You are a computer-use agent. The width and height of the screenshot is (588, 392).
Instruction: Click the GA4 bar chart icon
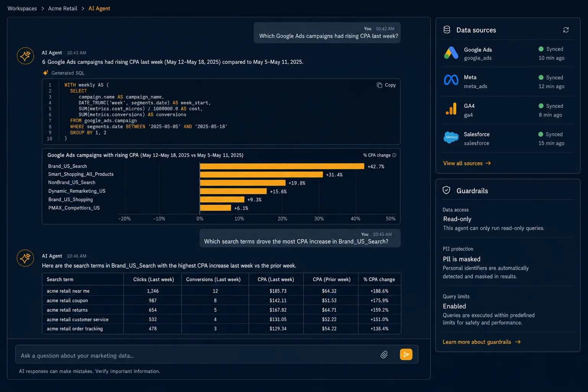[x=451, y=109]
